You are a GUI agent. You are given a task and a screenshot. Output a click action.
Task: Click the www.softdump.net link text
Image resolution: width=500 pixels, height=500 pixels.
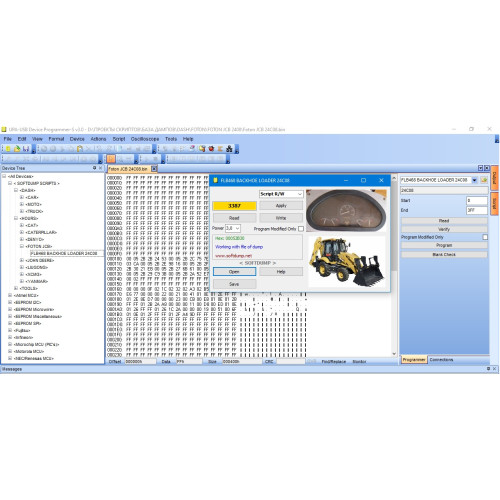pyautogui.click(x=233, y=256)
